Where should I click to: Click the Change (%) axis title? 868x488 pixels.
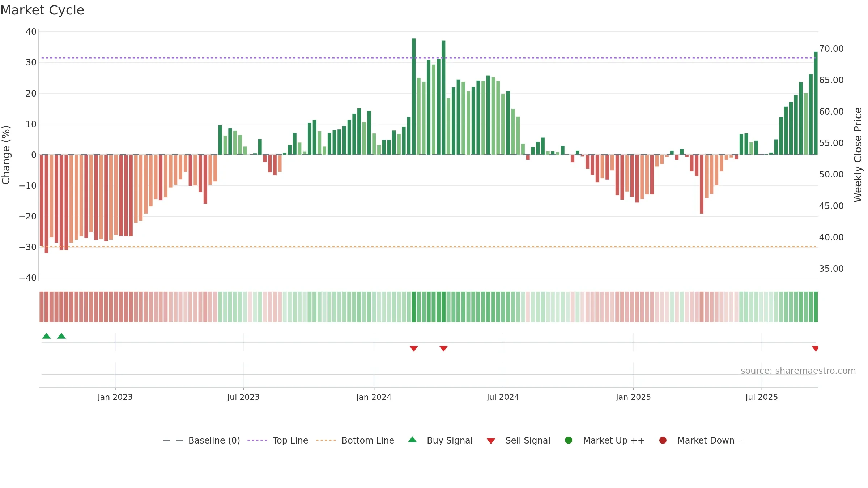[x=6, y=155]
